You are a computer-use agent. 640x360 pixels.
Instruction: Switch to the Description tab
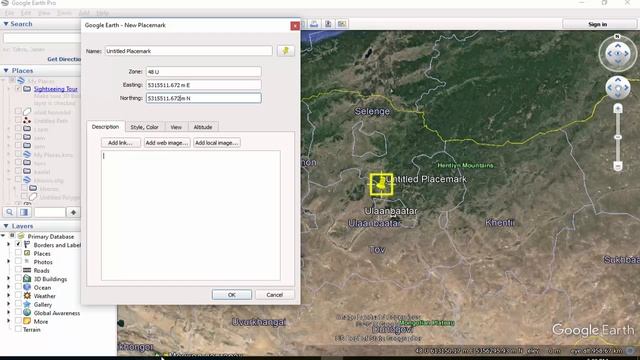pyautogui.click(x=105, y=127)
